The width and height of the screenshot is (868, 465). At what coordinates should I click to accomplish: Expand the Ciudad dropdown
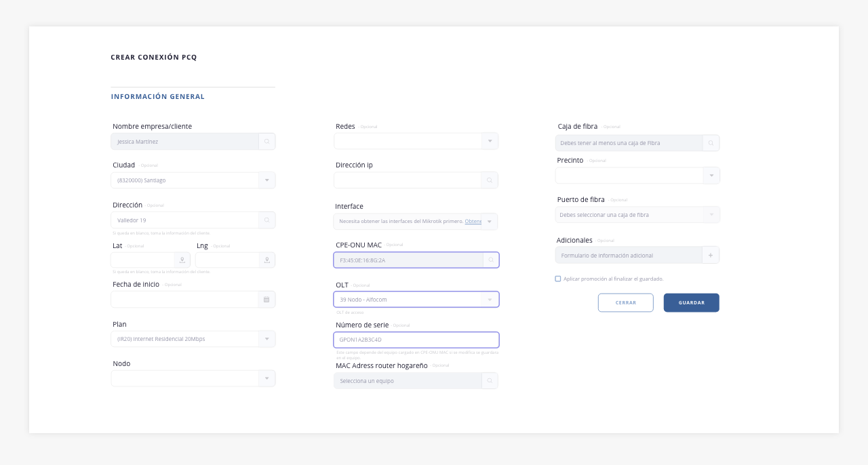(x=267, y=180)
